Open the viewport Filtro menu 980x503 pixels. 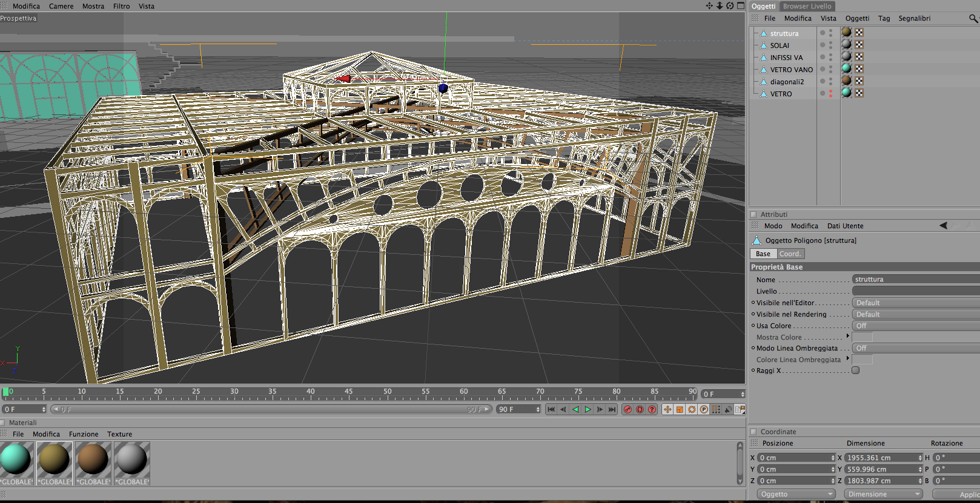tap(122, 6)
